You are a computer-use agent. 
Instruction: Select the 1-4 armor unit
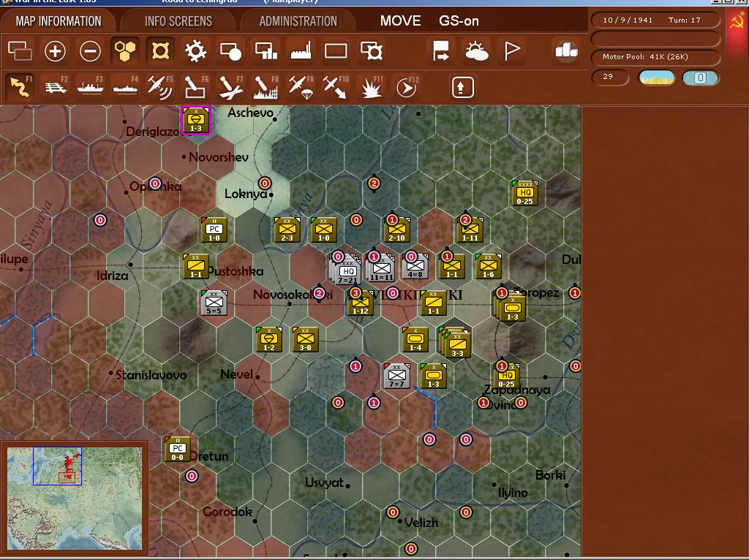[x=415, y=339]
